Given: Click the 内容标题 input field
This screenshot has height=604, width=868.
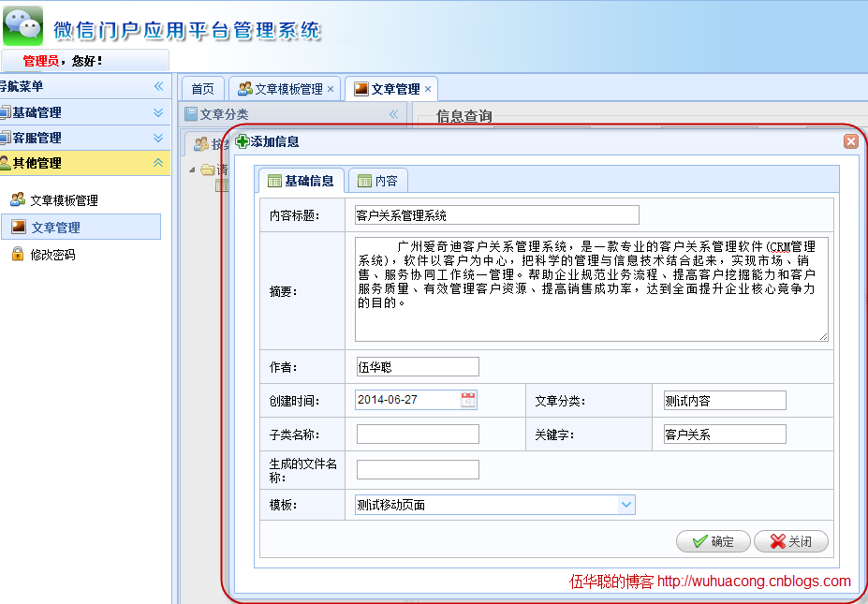Looking at the screenshot, I should (496, 214).
